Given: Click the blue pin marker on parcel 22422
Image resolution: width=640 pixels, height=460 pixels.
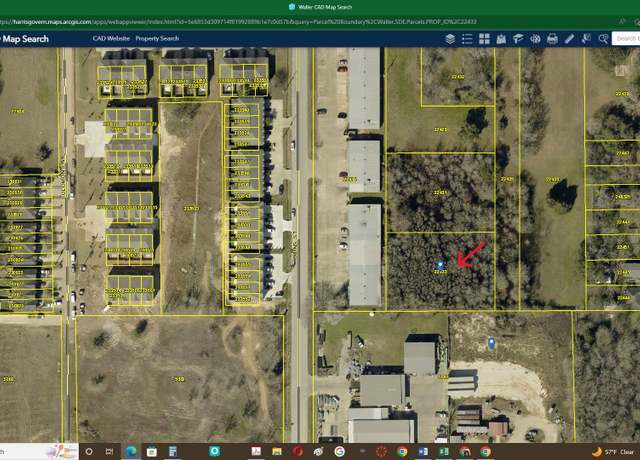Looking at the screenshot, I should 440,265.
